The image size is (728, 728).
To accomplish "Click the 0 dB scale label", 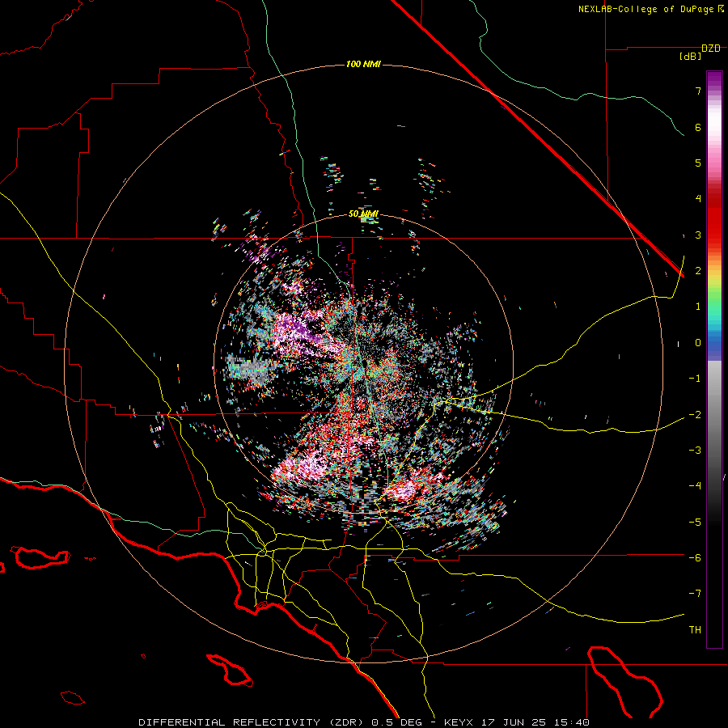I will (698, 343).
